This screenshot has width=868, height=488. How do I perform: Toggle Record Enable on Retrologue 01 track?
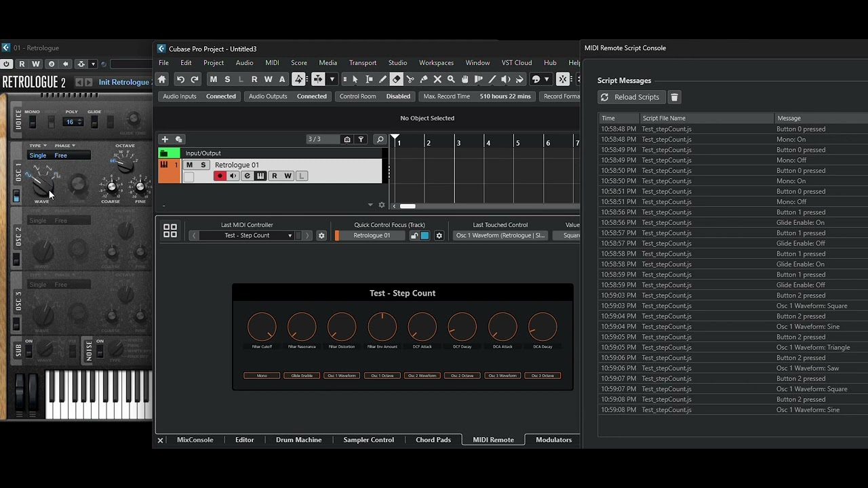(x=220, y=176)
